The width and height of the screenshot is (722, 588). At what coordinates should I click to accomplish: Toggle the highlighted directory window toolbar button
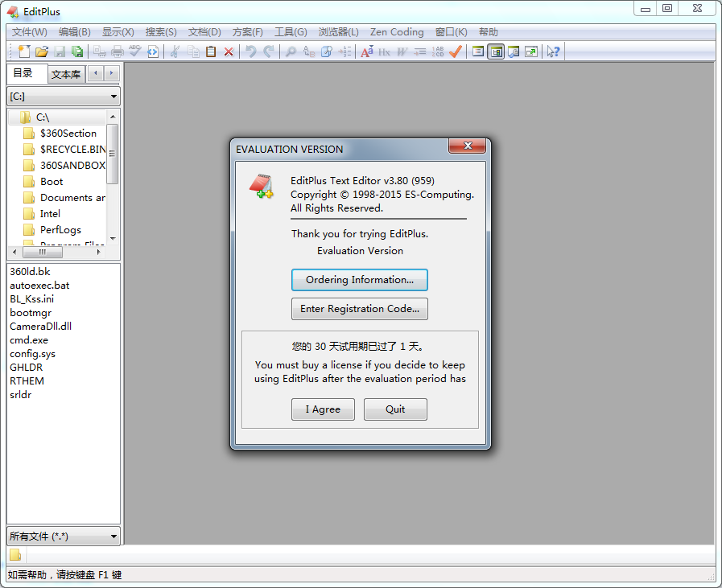[496, 51]
